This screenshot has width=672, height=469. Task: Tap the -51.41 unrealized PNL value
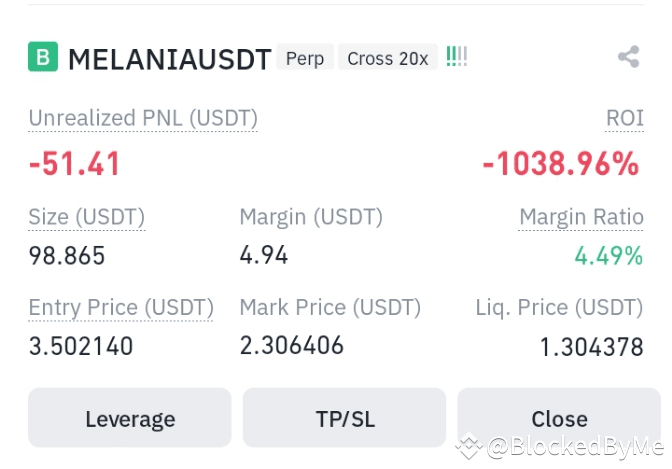[74, 164]
